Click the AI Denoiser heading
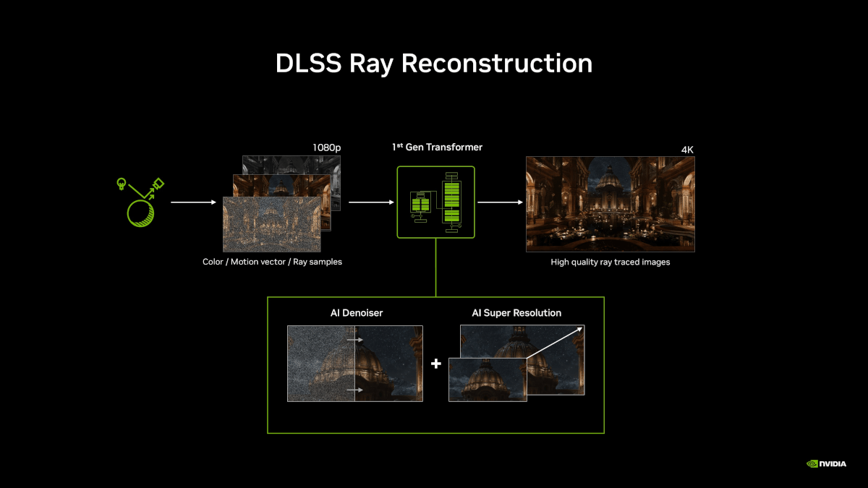This screenshot has height=488, width=868. click(357, 313)
